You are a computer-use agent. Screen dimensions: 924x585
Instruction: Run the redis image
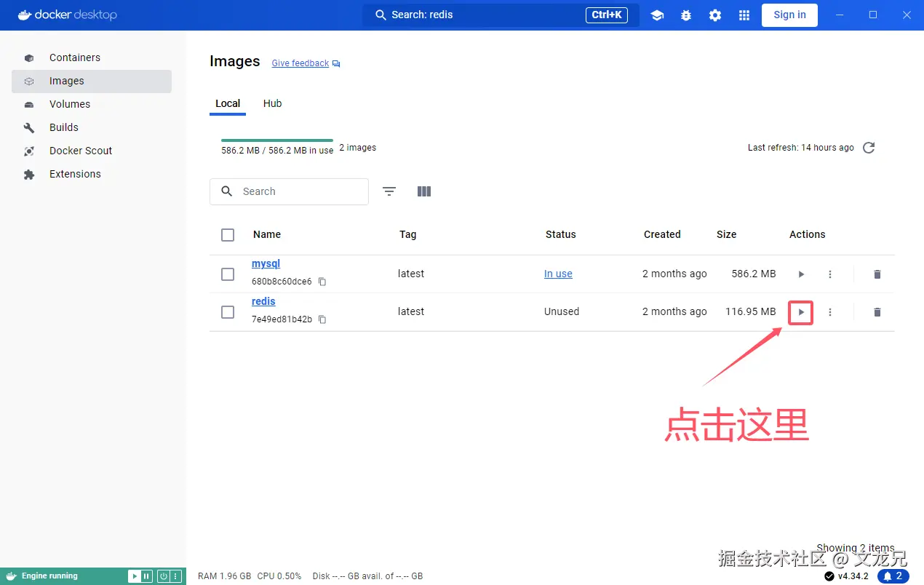click(801, 312)
